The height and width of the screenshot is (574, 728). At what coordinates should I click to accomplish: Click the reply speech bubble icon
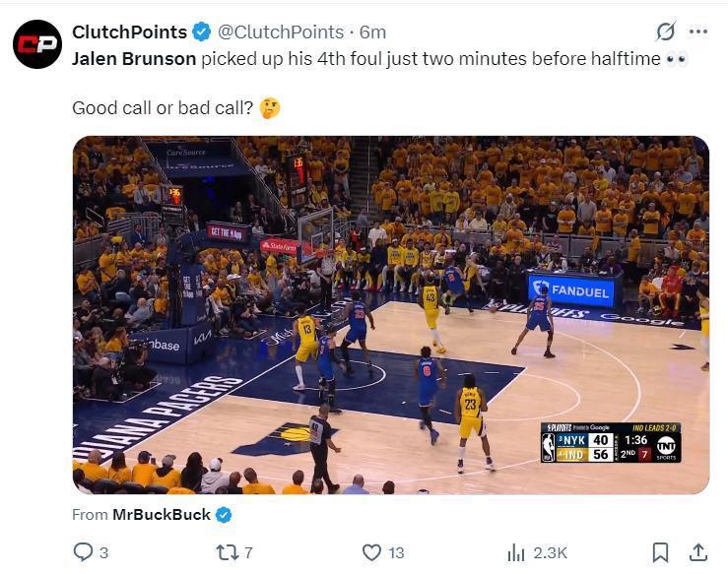click(x=83, y=552)
